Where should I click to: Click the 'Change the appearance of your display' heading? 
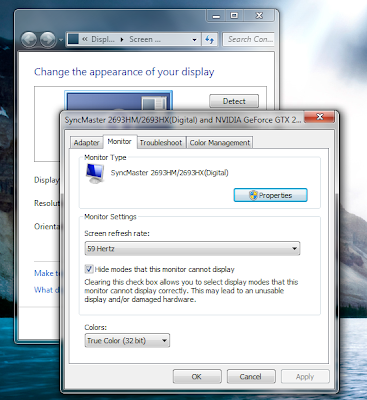[x=124, y=72]
